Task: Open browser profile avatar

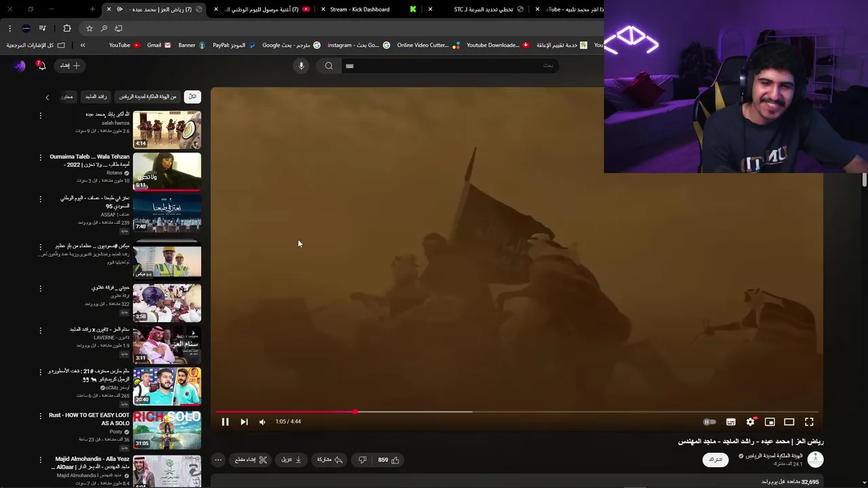Action: coord(26,28)
